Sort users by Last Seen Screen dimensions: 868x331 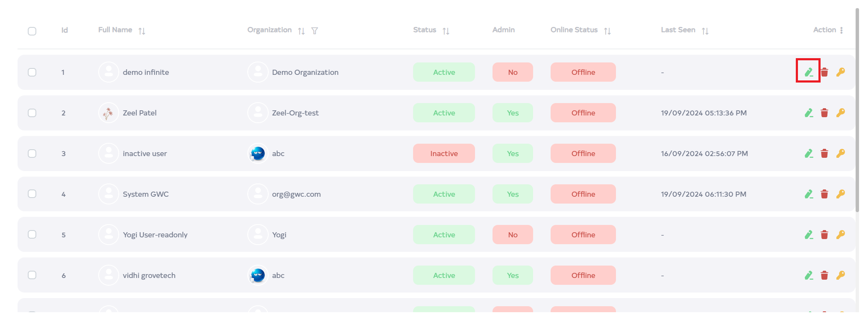tap(705, 31)
